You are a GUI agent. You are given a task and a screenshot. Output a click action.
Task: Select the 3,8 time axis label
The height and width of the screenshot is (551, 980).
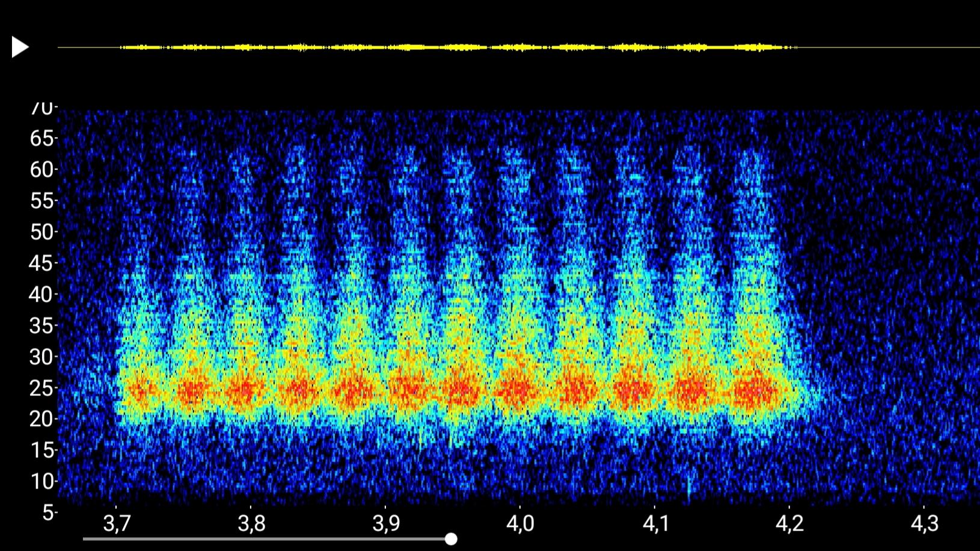(x=251, y=523)
